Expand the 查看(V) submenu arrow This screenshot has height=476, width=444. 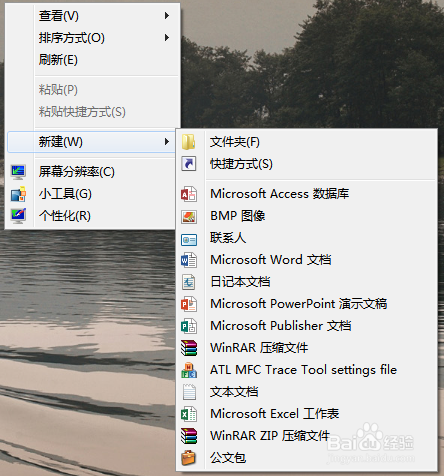pos(167,16)
